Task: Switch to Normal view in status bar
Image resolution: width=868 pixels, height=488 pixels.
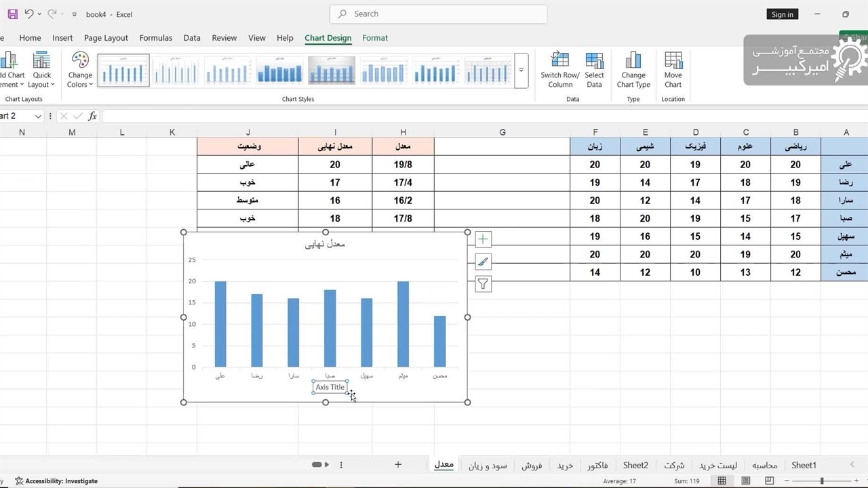Action: [722, 481]
